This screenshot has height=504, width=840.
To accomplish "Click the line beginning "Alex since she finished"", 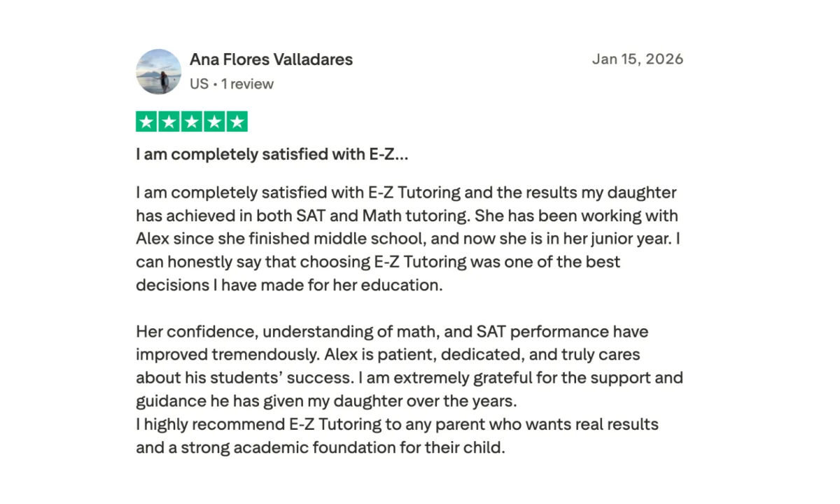I will point(408,239).
